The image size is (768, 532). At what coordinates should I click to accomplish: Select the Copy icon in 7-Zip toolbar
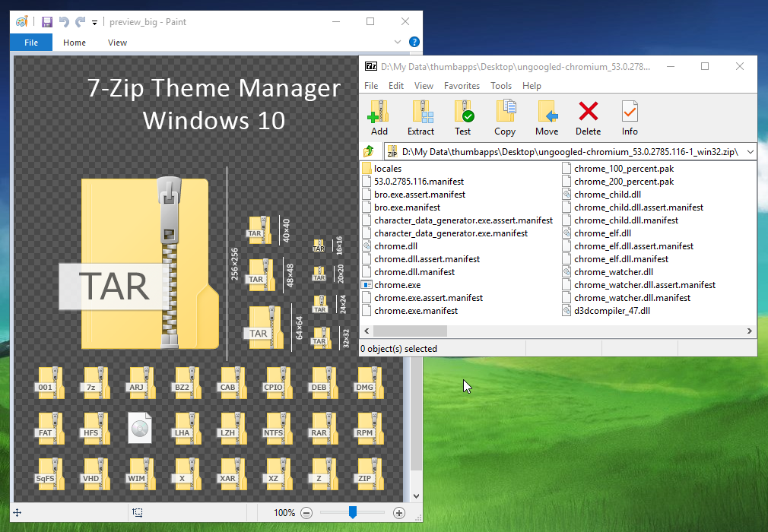505,117
